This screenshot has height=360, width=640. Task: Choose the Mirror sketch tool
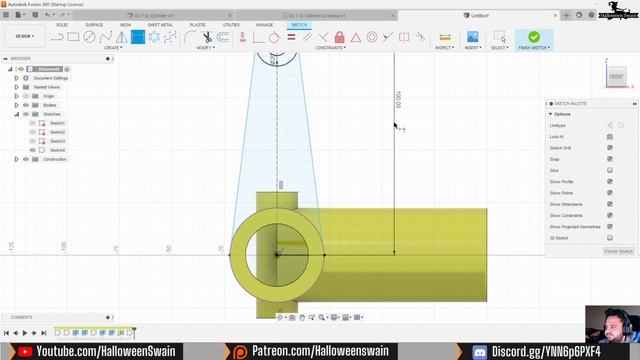(x=122, y=37)
